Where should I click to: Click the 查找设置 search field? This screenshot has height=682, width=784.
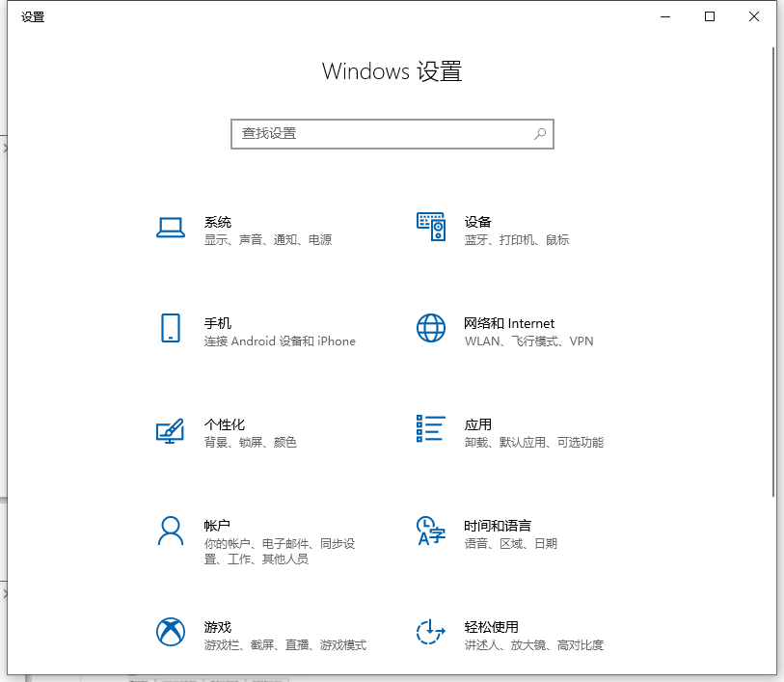pyautogui.click(x=392, y=134)
